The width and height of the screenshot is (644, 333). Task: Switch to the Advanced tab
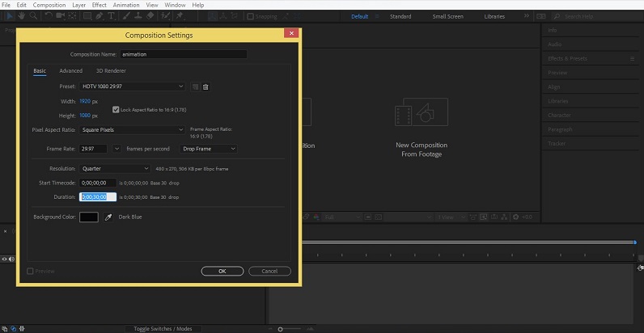click(x=70, y=70)
